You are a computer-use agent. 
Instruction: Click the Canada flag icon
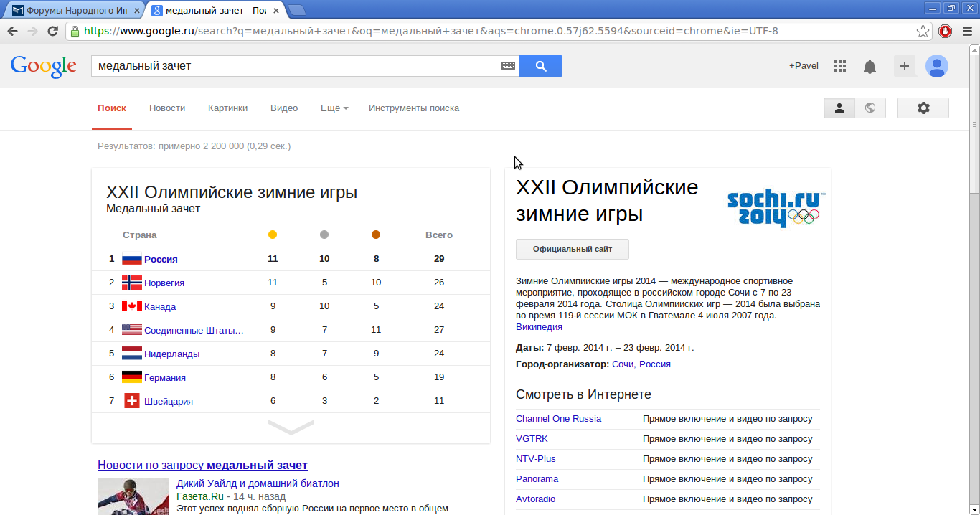pyautogui.click(x=132, y=306)
